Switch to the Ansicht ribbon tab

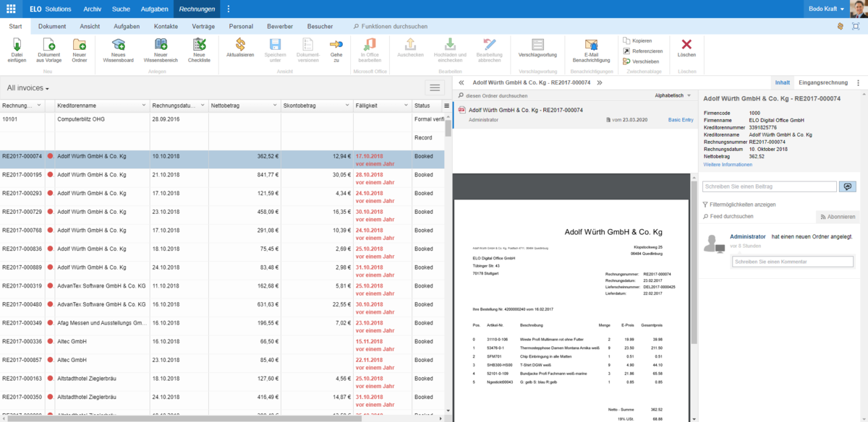click(x=90, y=26)
